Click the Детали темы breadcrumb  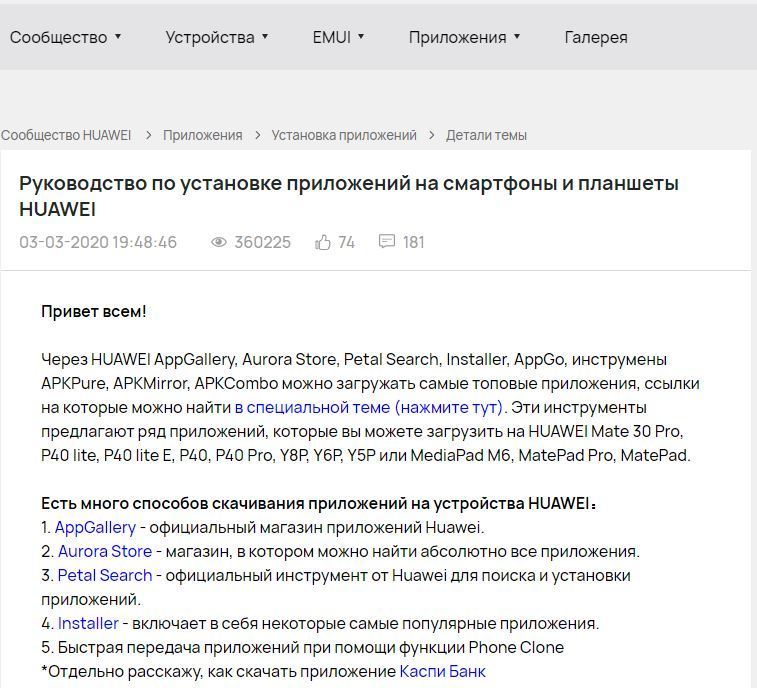click(486, 135)
